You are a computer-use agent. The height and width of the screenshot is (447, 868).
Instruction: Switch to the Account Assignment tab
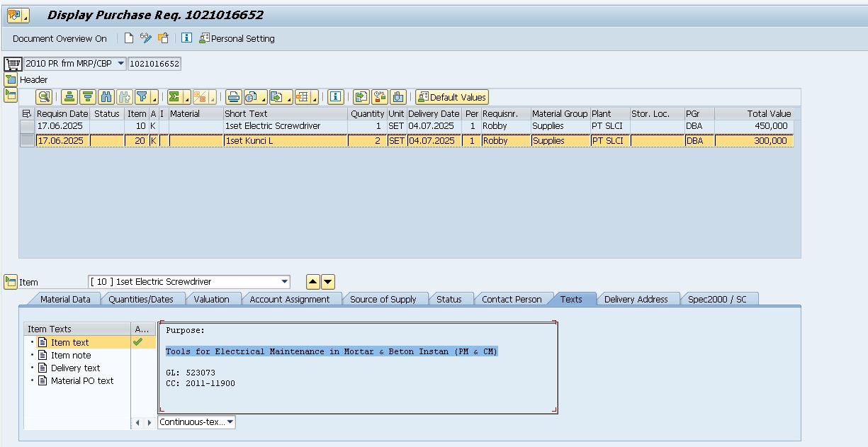(x=290, y=299)
